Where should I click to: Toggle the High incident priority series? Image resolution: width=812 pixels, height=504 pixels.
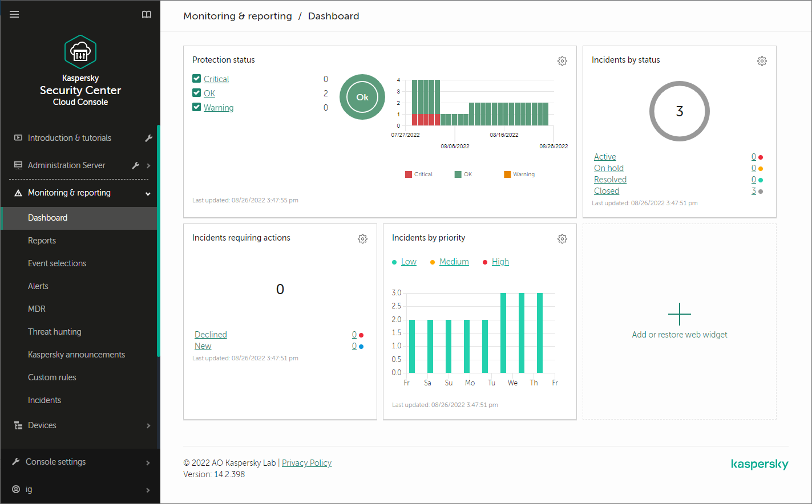coord(500,261)
